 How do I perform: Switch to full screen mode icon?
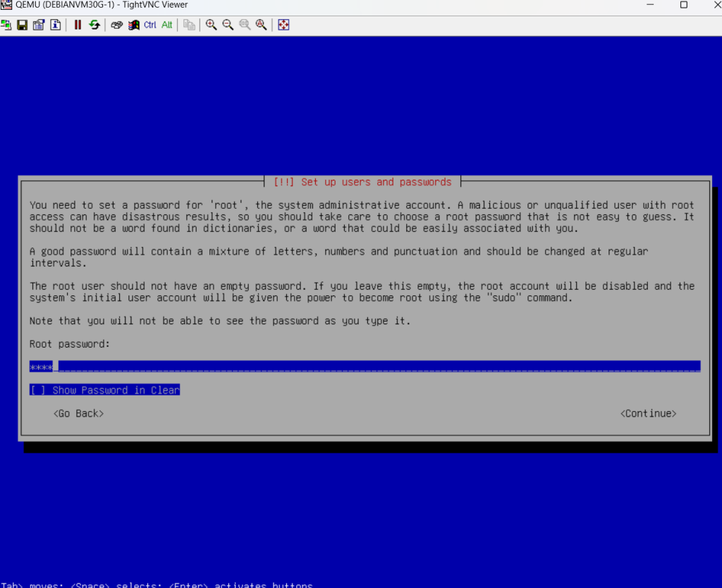click(283, 25)
